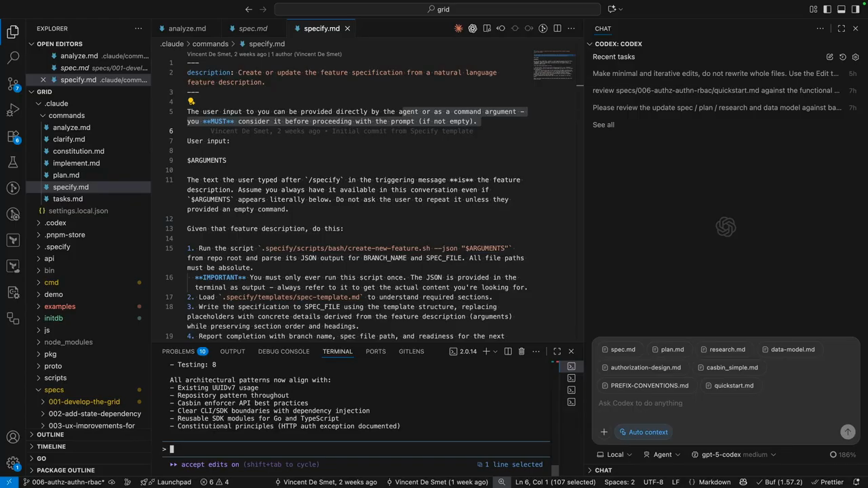Image resolution: width=868 pixels, height=488 pixels.
Task: Open the Extensions view in activity bar
Action: click(x=13, y=136)
